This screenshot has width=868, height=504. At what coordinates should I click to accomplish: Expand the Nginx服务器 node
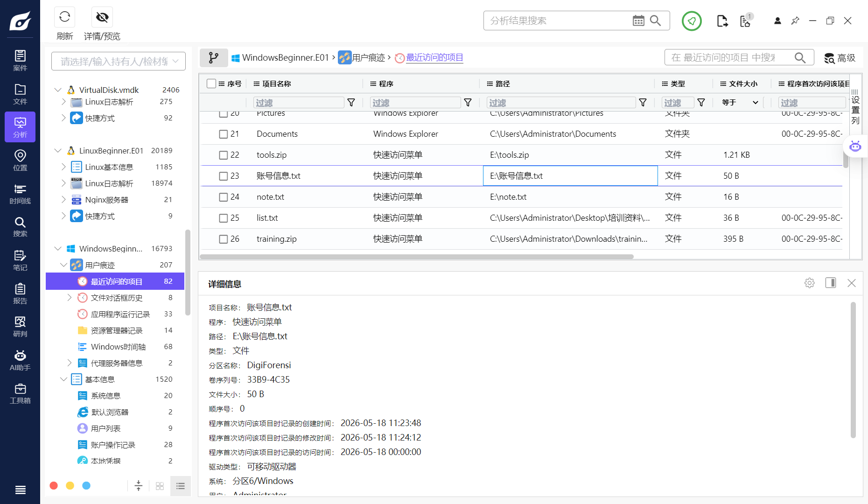click(x=63, y=199)
